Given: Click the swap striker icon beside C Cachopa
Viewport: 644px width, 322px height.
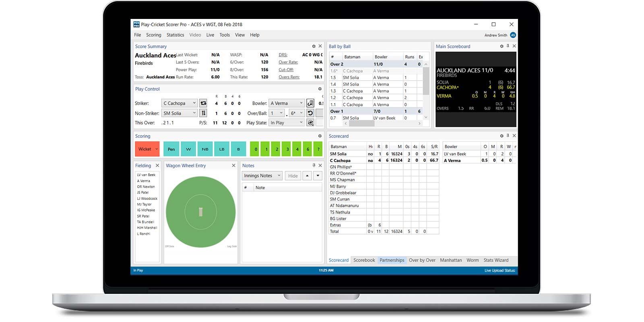Looking at the screenshot, I should 203,103.
